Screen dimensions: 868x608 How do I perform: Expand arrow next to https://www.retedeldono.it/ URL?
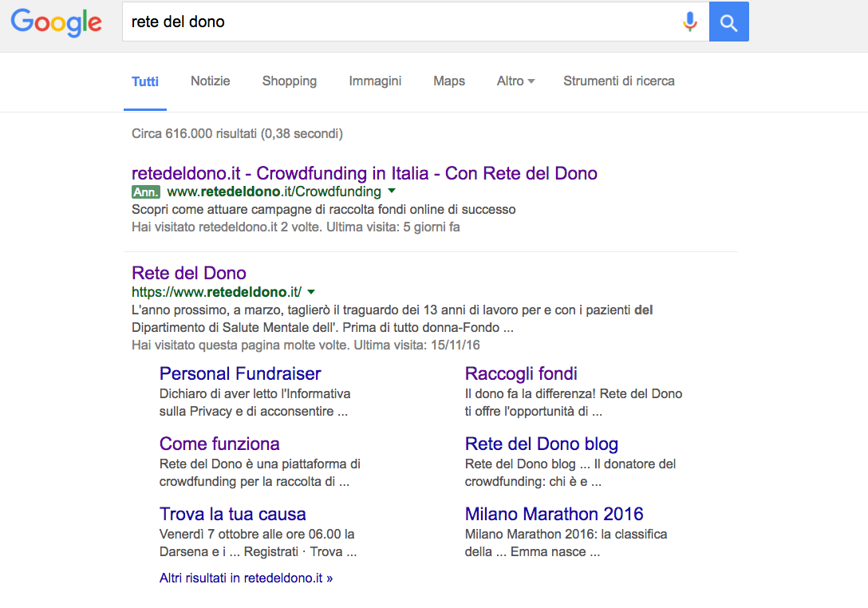pyautogui.click(x=311, y=292)
